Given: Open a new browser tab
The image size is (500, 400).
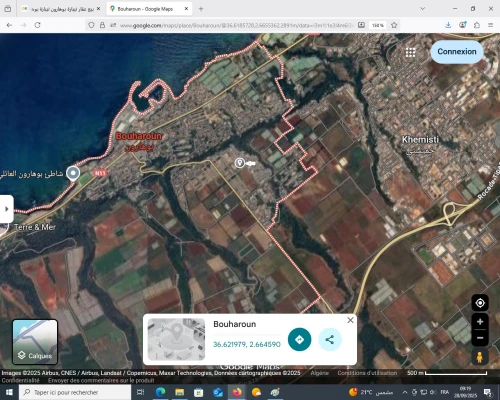Looking at the screenshot, I should (201, 9).
